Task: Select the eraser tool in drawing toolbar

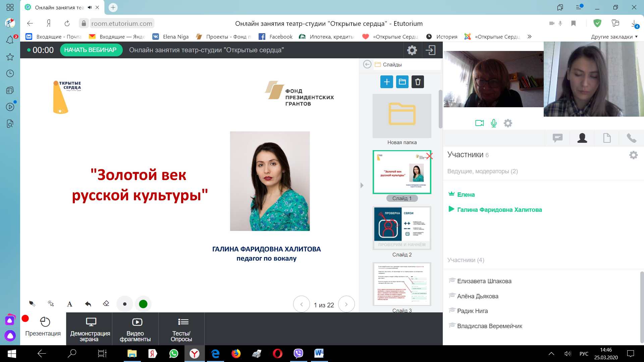Action: [x=106, y=304]
